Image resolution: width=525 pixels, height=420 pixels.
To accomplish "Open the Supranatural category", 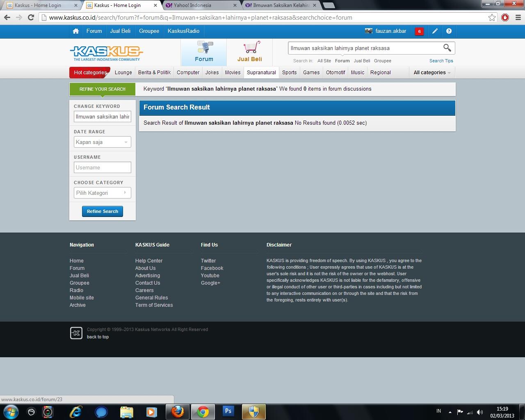I will tap(261, 73).
